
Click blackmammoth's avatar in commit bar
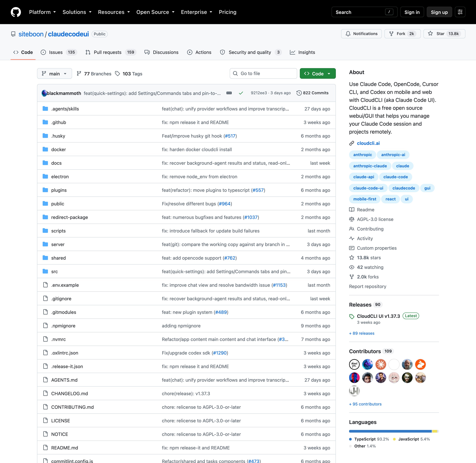point(44,93)
